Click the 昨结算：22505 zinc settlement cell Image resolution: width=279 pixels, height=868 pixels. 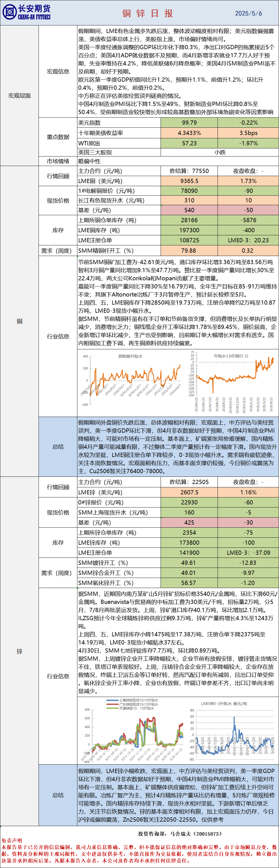tap(189, 482)
